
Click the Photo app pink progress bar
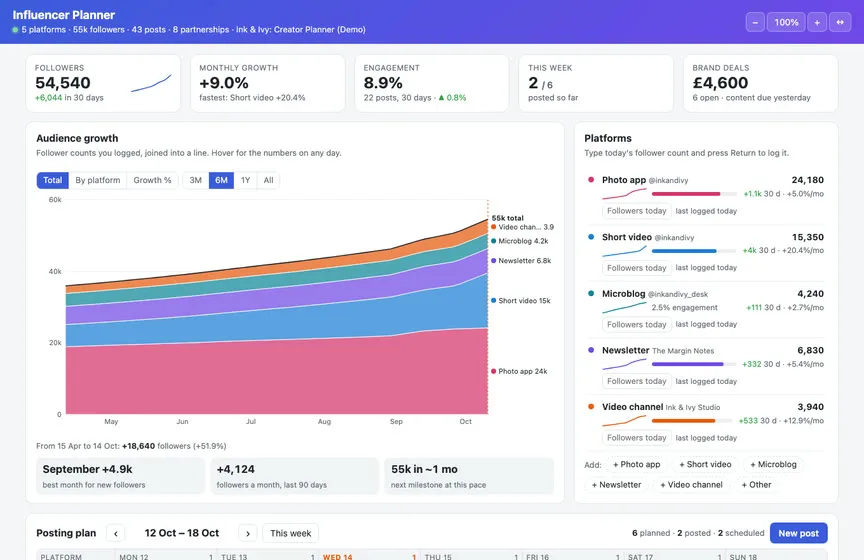click(x=694, y=194)
